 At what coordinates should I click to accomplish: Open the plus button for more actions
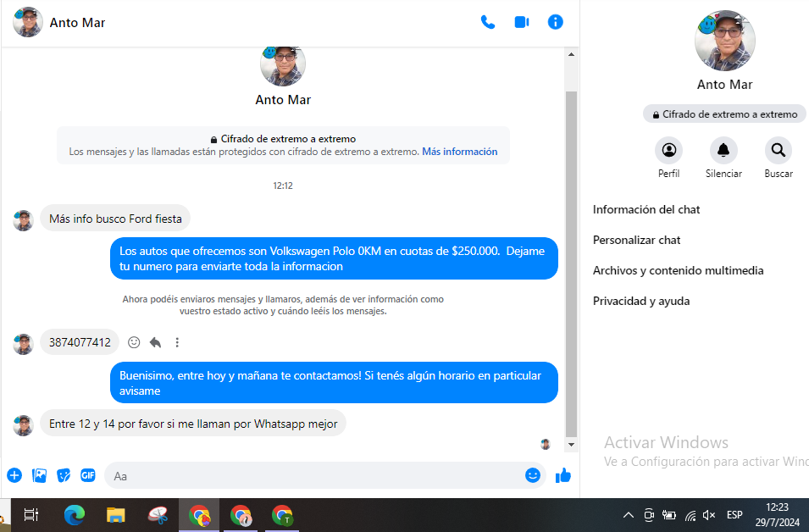click(14, 475)
